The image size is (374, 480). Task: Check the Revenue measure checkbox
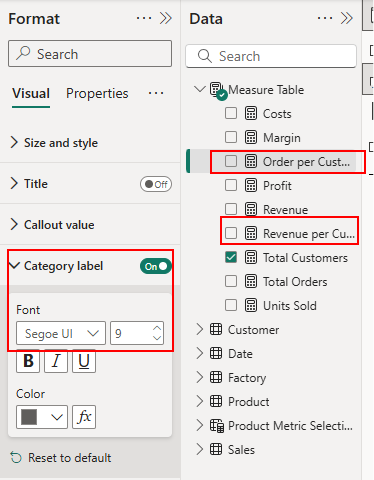pos(231,209)
